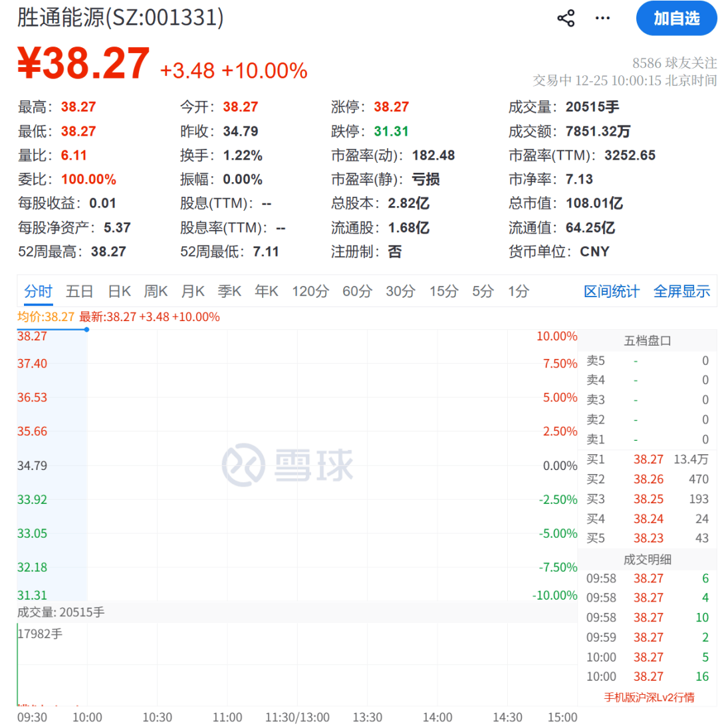Switch to the 月K monthly chart tab
Screen dimensions: 718x728
(192, 291)
